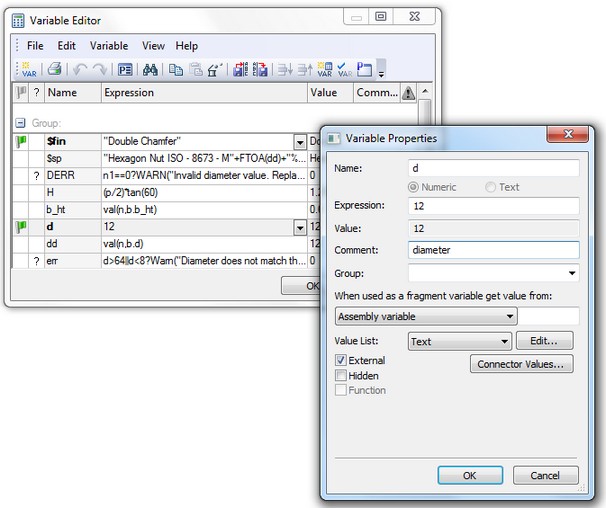
Task: Click the Copy icon in the toolbar
Action: [x=176, y=70]
